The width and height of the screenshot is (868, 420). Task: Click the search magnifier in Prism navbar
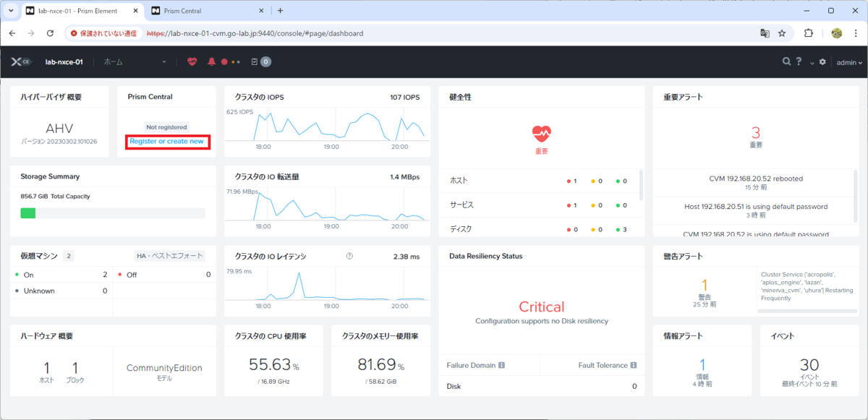786,62
